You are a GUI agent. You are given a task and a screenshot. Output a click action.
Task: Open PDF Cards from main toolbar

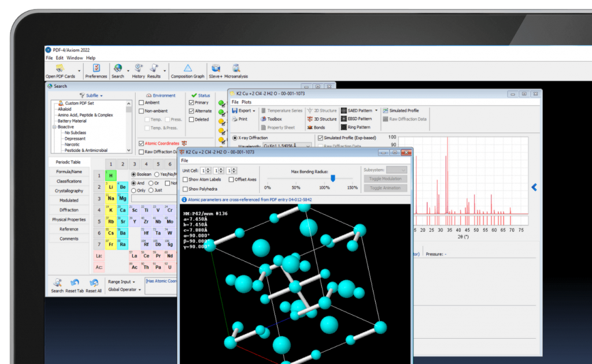point(60,71)
